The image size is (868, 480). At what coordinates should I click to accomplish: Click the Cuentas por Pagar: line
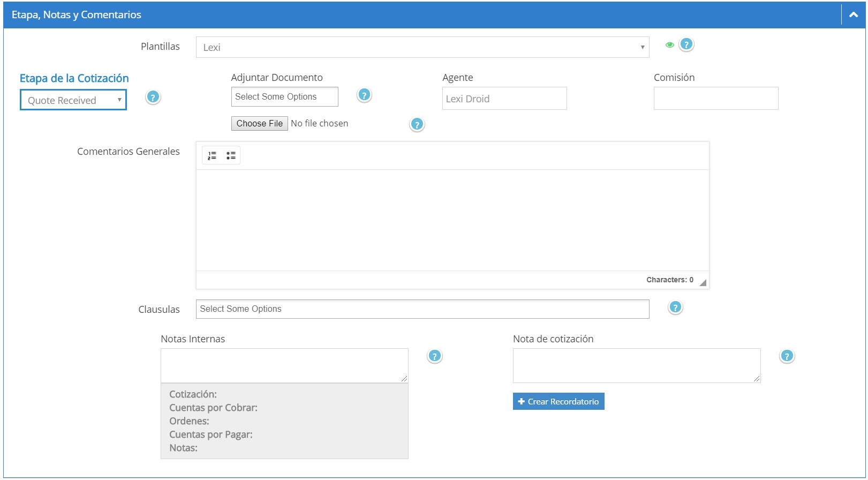pos(211,434)
